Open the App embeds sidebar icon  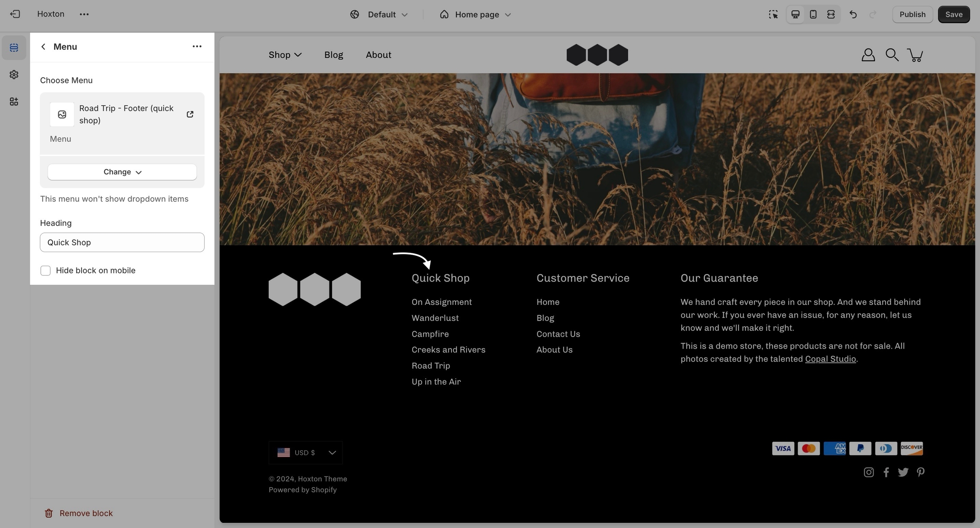point(14,102)
